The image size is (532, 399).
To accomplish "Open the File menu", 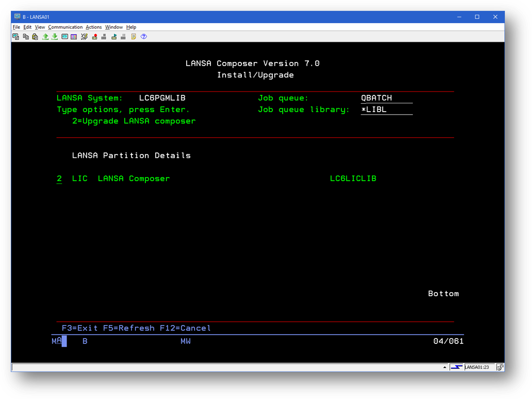I will click(x=16, y=27).
